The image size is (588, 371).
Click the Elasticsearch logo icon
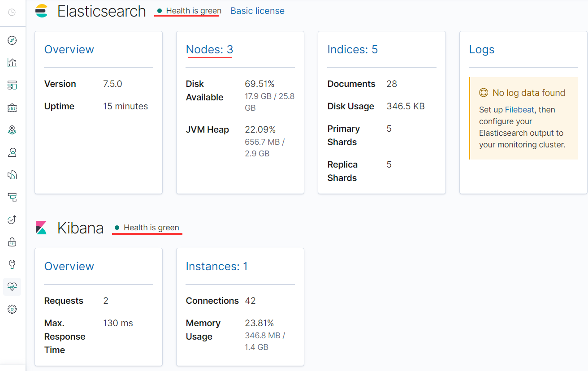tap(42, 11)
